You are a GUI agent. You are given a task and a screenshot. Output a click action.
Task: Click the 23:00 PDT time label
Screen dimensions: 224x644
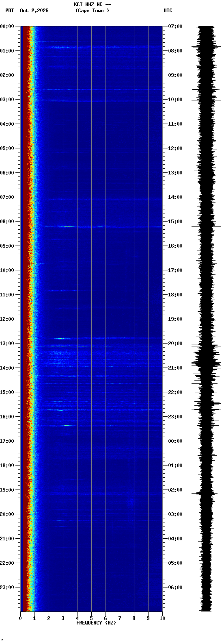[x=7, y=587]
